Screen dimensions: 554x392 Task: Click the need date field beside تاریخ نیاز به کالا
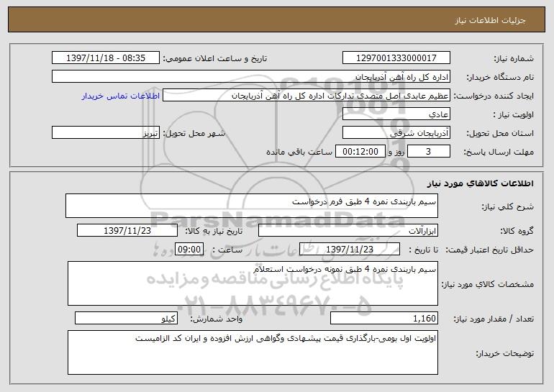127,231
